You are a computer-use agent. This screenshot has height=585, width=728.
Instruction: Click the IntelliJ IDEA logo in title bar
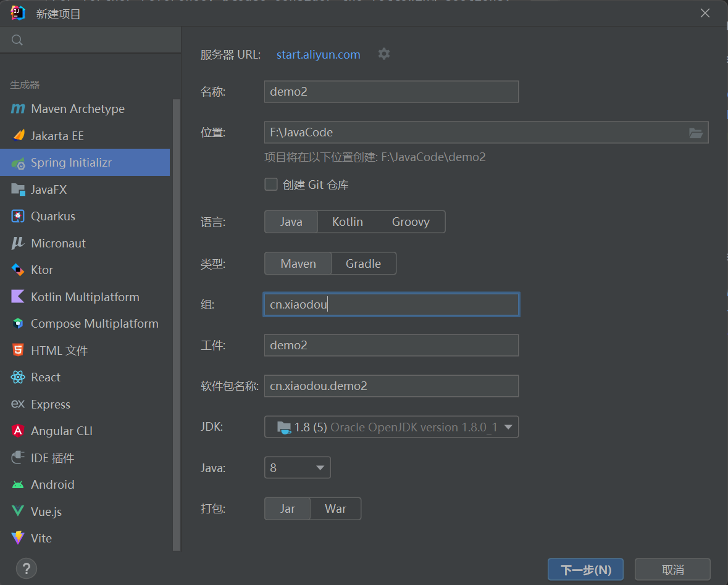pyautogui.click(x=18, y=13)
